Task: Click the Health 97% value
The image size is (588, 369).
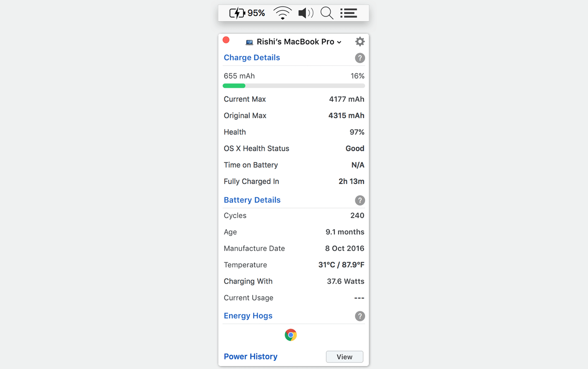Action: 357,132
